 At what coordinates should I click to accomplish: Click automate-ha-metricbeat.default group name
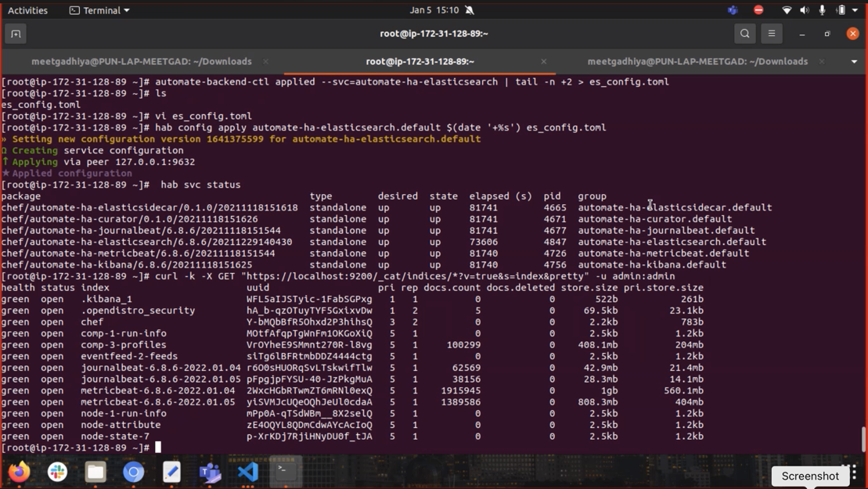[663, 253]
